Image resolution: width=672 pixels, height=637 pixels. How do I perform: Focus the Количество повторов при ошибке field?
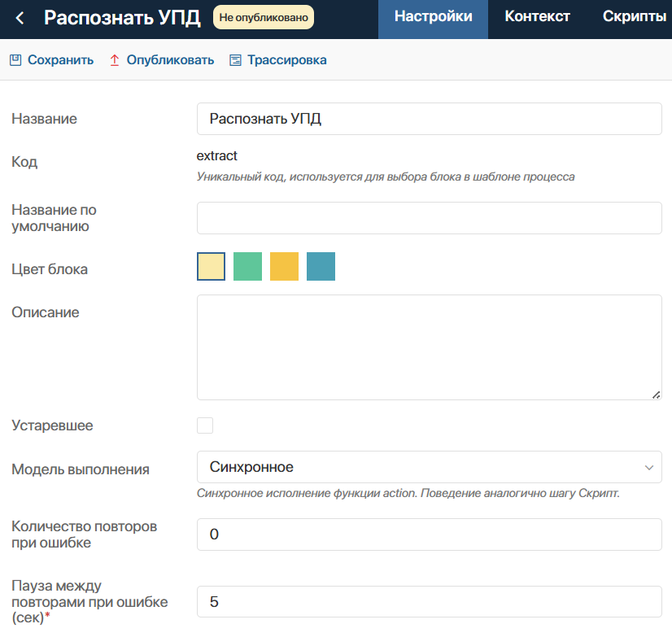(x=430, y=534)
